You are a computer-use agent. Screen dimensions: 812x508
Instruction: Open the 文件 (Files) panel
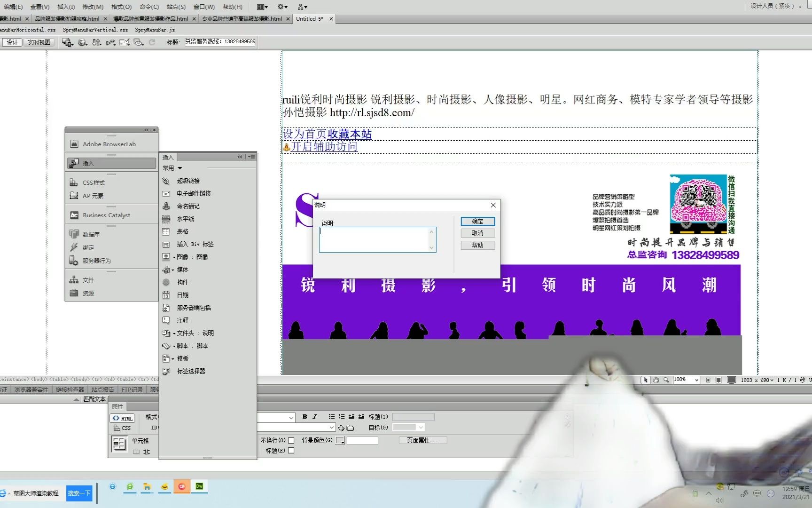click(x=111, y=280)
